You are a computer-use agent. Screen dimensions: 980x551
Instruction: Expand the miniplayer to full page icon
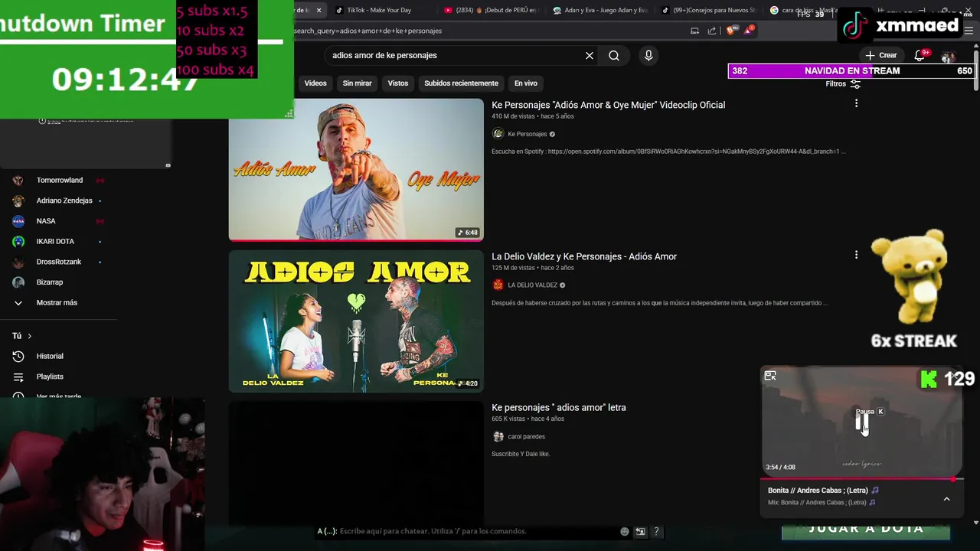[770, 376]
